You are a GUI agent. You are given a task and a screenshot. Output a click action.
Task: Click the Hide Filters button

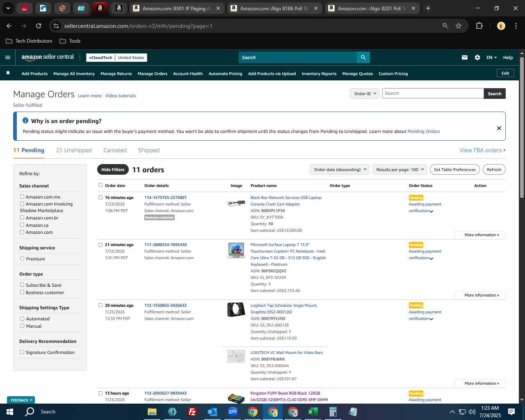(x=113, y=169)
